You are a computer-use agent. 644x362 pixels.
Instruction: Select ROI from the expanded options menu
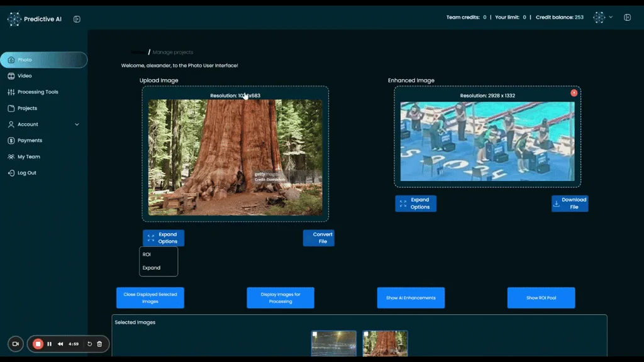(147, 254)
